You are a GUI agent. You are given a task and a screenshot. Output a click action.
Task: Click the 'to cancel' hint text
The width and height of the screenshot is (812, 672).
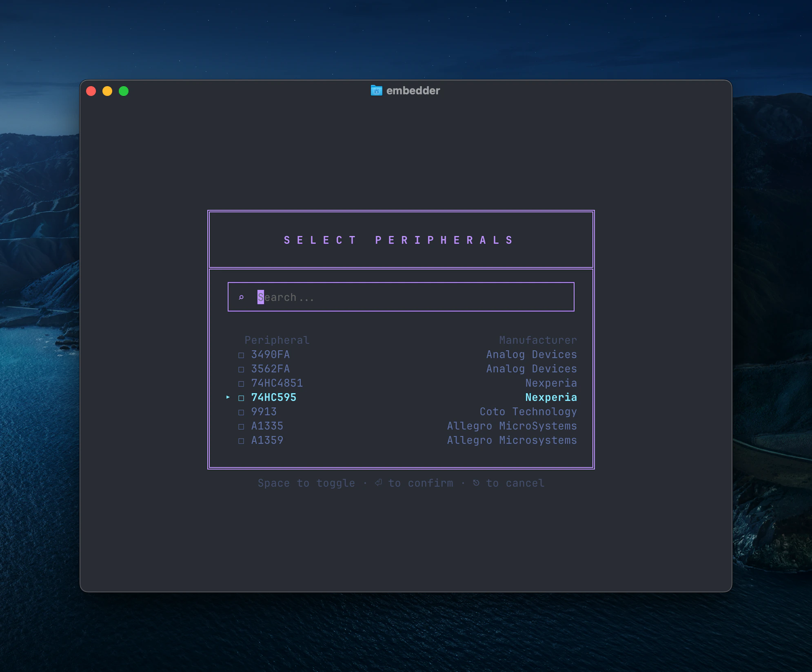pyautogui.click(x=515, y=483)
